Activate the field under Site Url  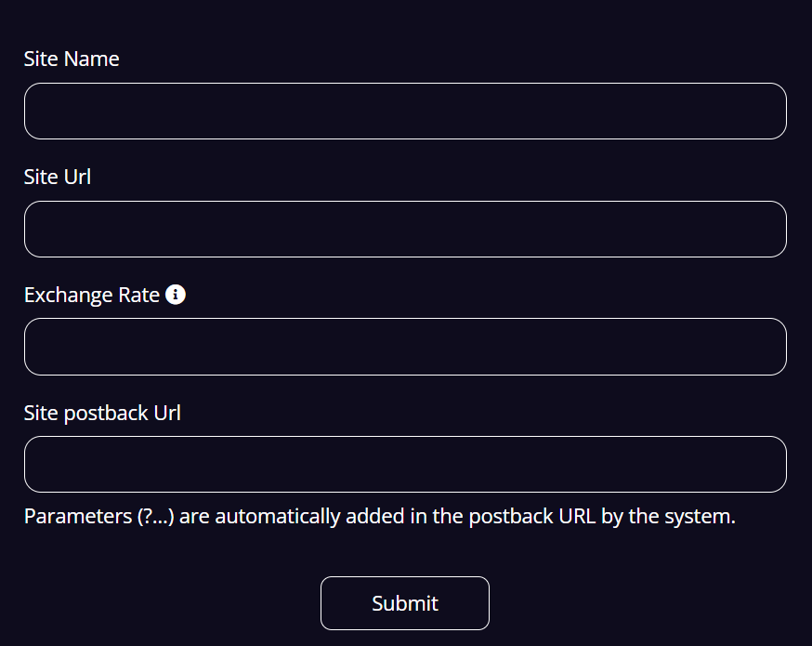point(405,229)
